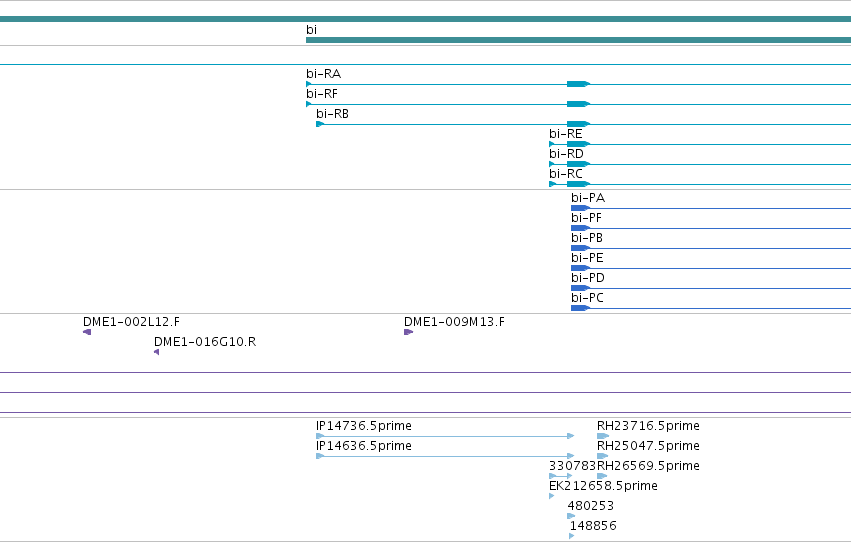
Task: Select the bi-PA protein label
Action: 588,198
